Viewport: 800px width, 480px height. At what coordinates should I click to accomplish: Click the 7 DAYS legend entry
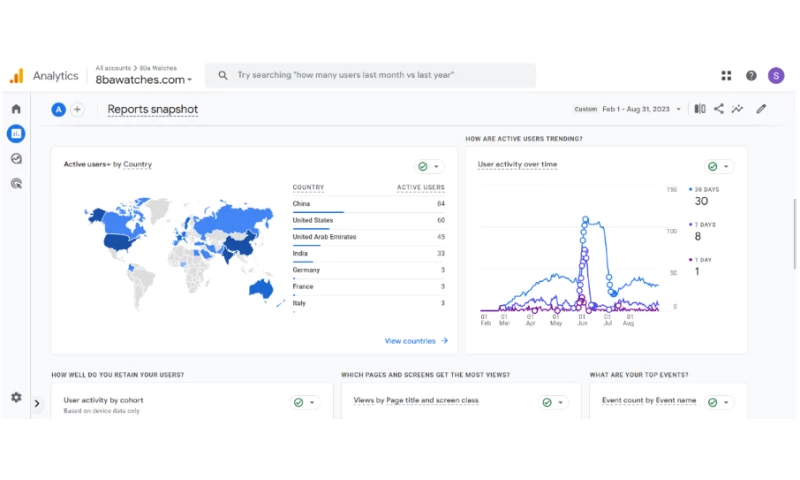tap(702, 231)
